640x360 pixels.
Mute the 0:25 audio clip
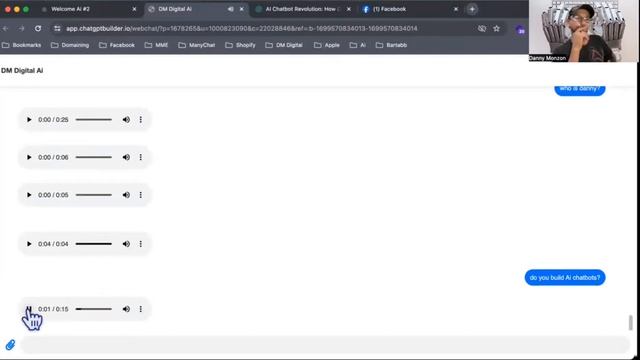tap(126, 120)
